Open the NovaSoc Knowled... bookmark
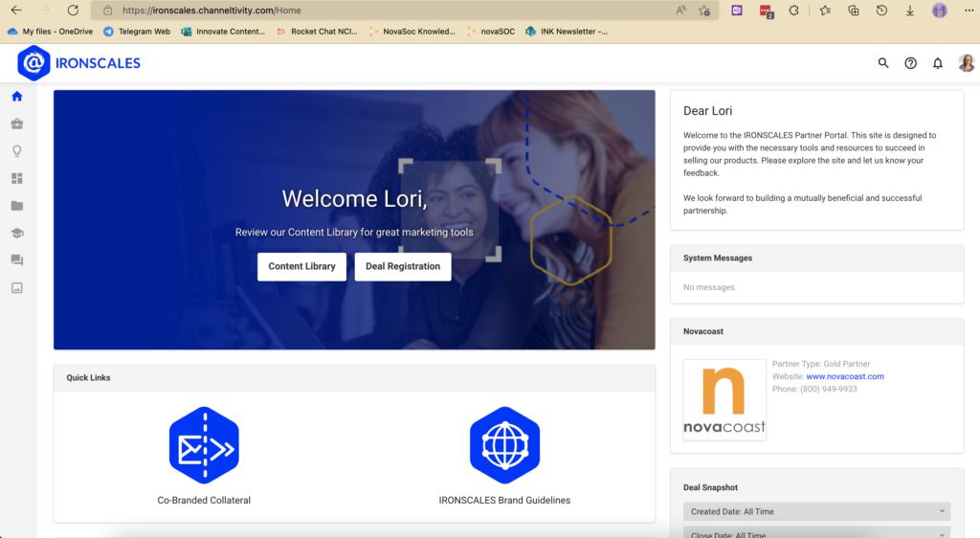 click(412, 32)
